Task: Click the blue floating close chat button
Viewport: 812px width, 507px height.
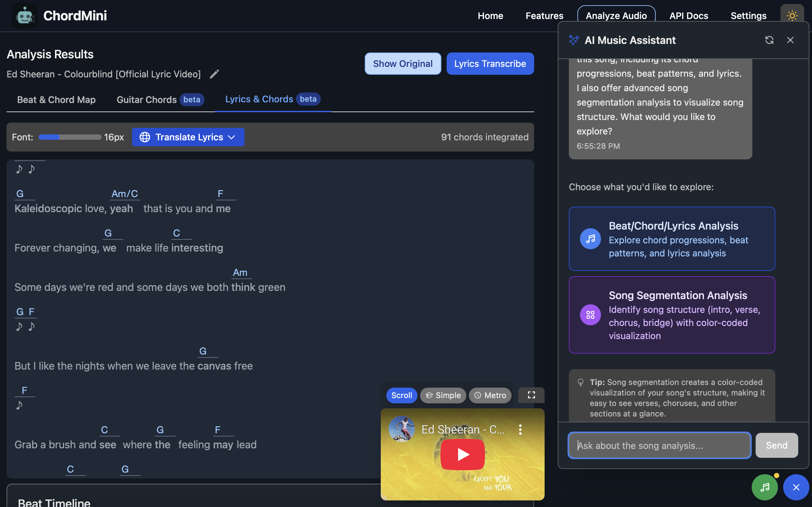Action: (x=796, y=487)
